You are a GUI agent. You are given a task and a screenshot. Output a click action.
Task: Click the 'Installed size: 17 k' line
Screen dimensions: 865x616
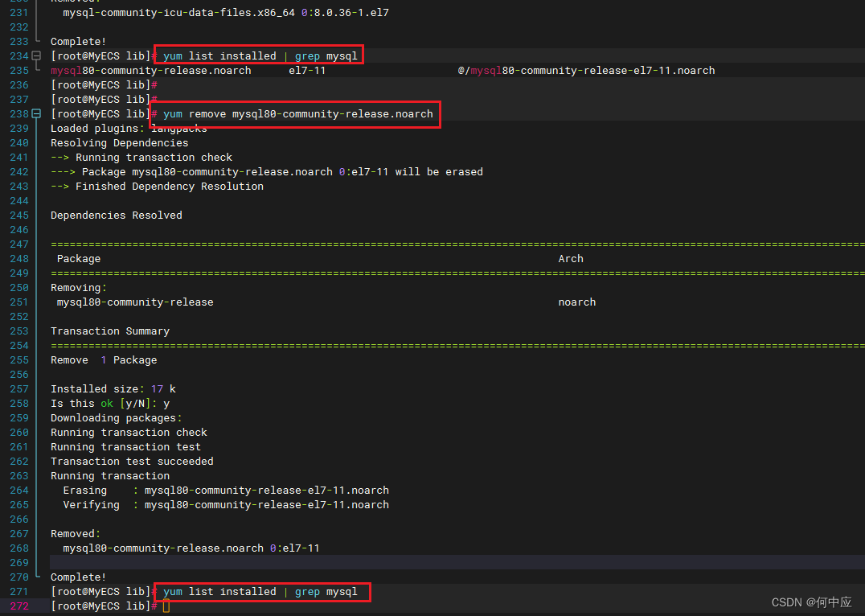(x=113, y=389)
